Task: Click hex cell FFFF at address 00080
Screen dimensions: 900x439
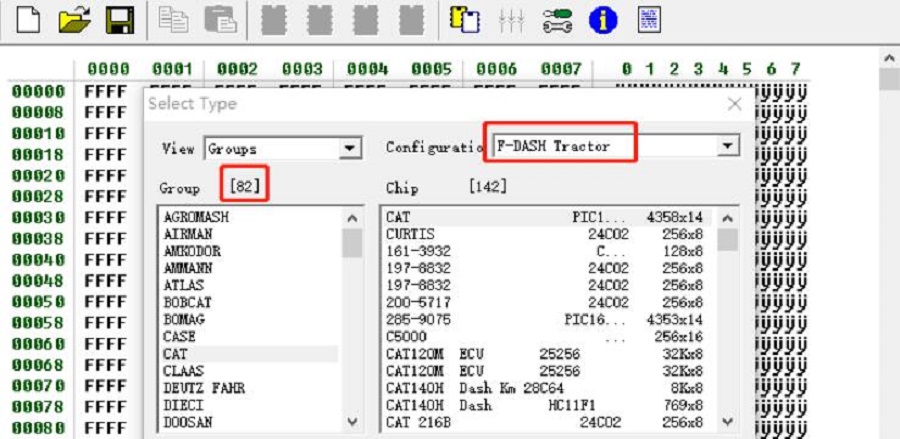Action: pos(106,428)
